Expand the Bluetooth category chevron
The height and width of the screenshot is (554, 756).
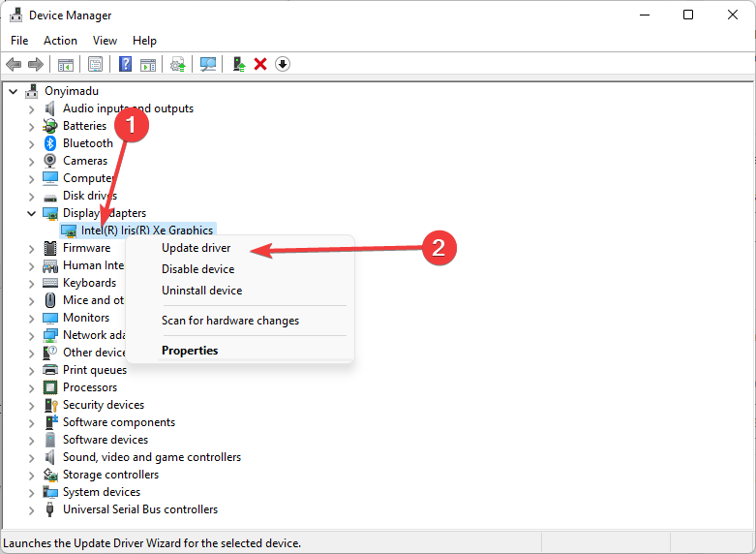pyautogui.click(x=31, y=144)
